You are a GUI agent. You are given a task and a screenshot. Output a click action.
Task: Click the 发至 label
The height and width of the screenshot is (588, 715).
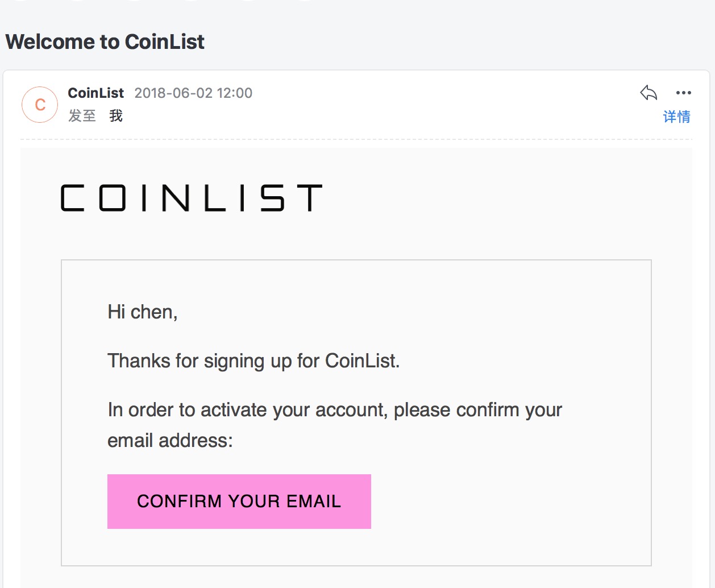point(82,116)
